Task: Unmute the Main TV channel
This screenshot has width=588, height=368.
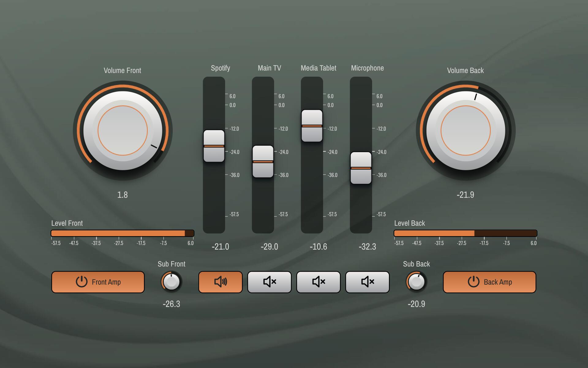Action: pyautogui.click(x=269, y=282)
